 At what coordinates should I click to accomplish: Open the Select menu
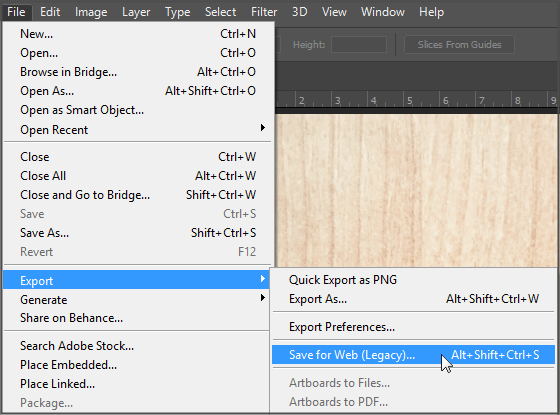point(220,12)
